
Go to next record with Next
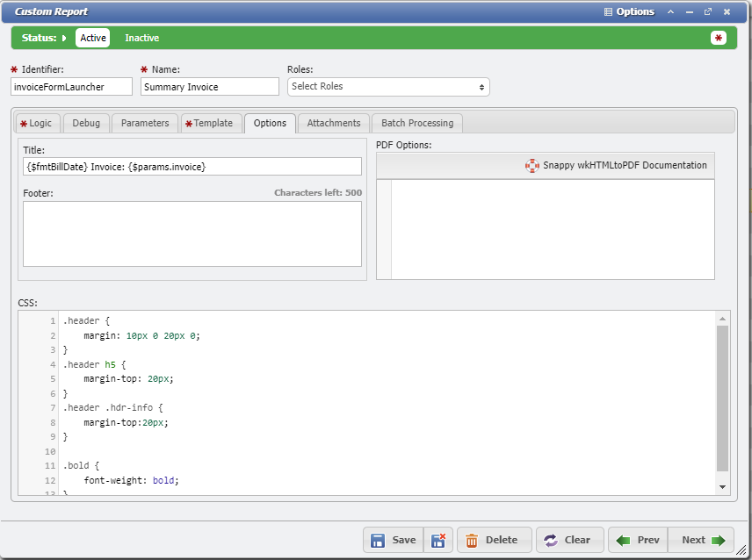click(702, 540)
